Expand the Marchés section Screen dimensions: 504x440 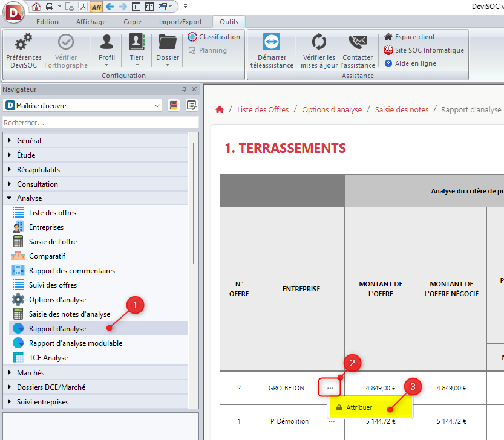click(10, 373)
